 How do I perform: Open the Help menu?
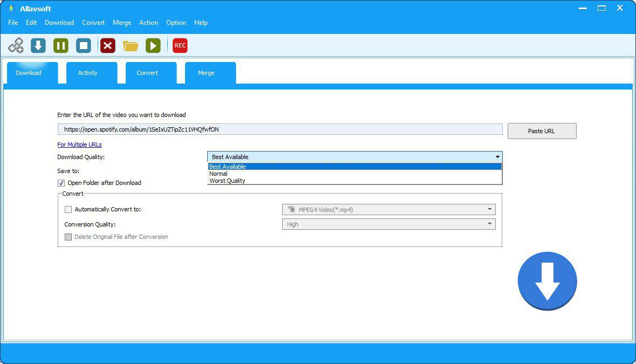pos(201,23)
